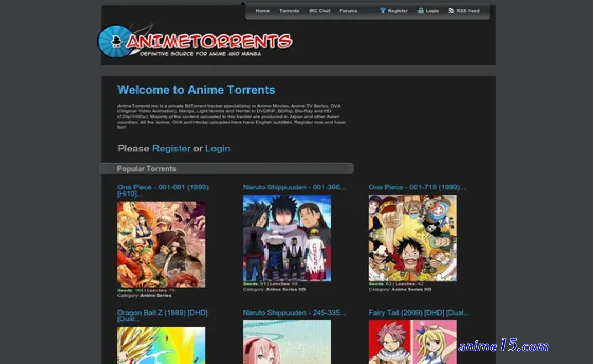
Task: Open the Home menu item
Action: [262, 10]
